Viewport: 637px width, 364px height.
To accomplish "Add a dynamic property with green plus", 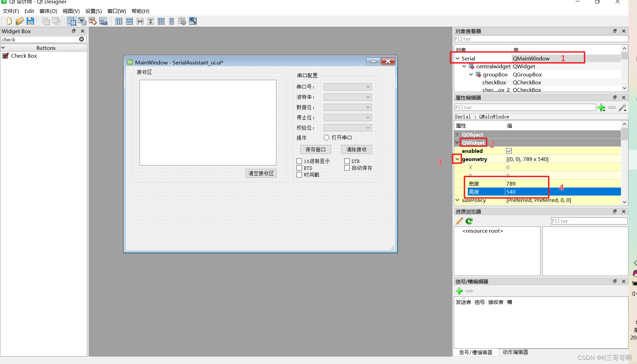I will 601,107.
